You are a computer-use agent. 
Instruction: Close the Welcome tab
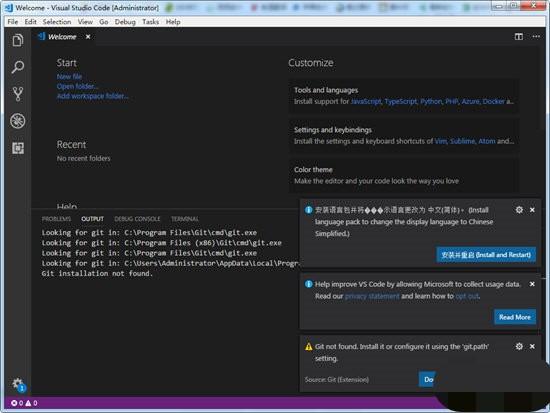pyautogui.click(x=88, y=36)
